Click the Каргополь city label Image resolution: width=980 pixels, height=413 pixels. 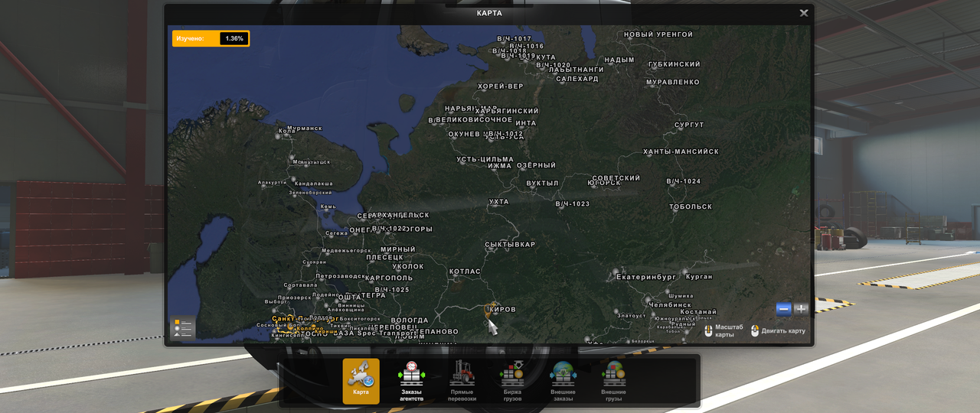tap(390, 278)
